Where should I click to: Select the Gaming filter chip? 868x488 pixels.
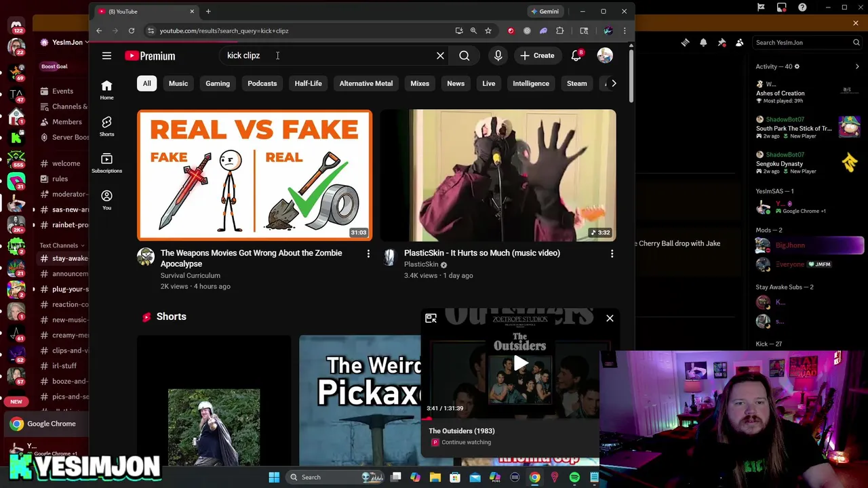218,83
